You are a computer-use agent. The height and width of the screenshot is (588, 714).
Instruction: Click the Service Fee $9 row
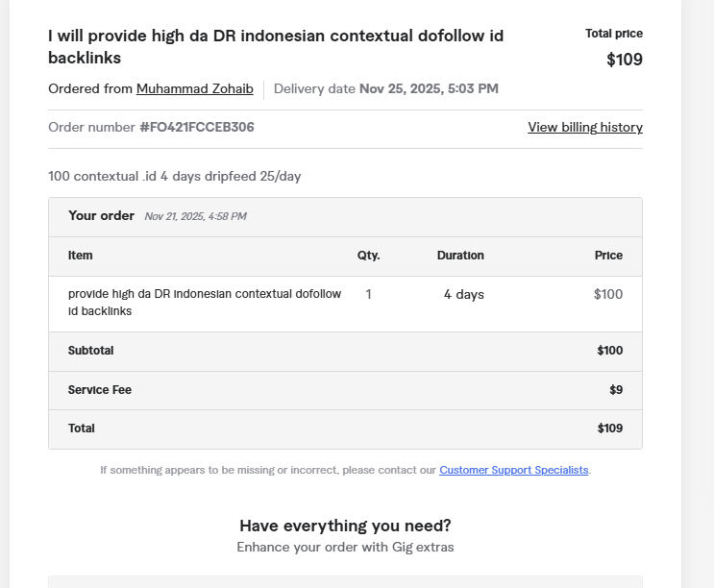(x=344, y=390)
